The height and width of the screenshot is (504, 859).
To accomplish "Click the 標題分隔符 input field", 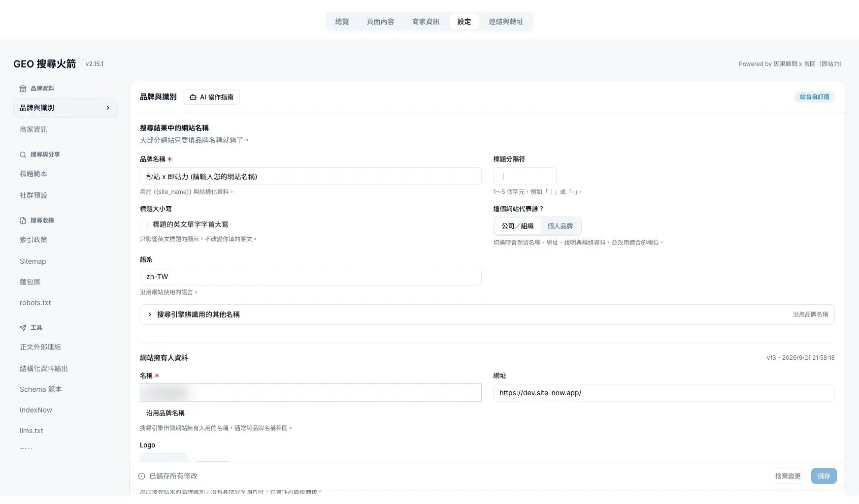I will click(525, 176).
